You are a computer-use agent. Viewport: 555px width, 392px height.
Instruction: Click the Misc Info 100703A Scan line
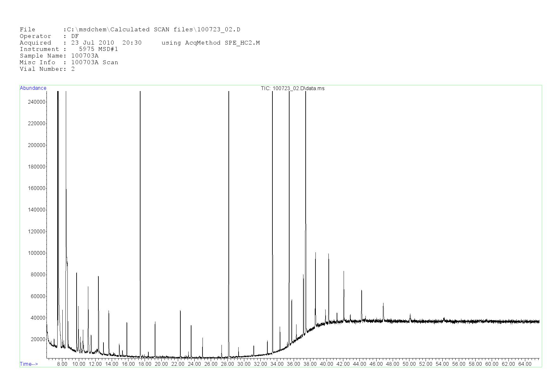(69, 63)
